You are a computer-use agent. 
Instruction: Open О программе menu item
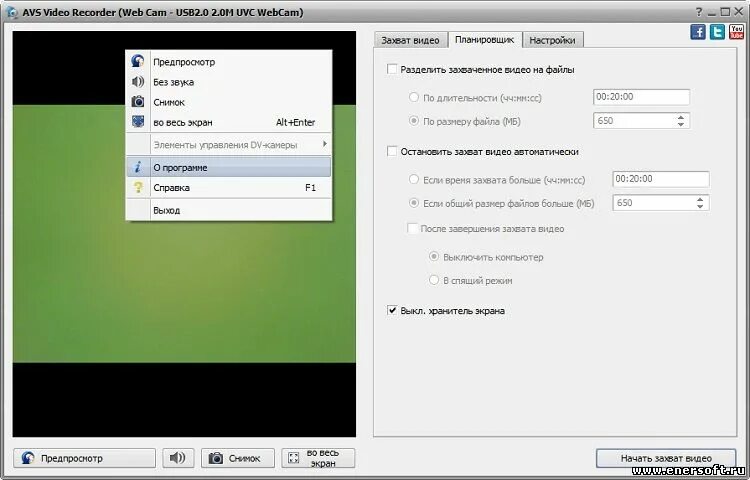(229, 167)
